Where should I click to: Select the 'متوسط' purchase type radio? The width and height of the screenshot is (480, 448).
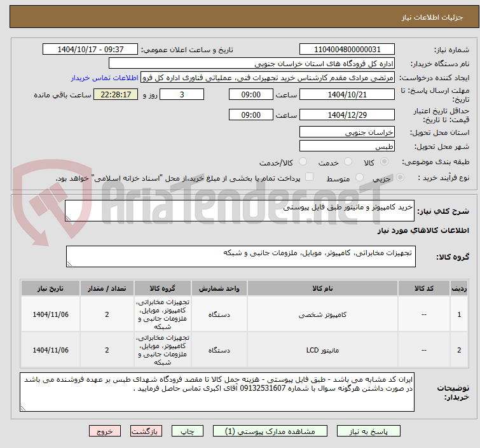tap(359, 178)
